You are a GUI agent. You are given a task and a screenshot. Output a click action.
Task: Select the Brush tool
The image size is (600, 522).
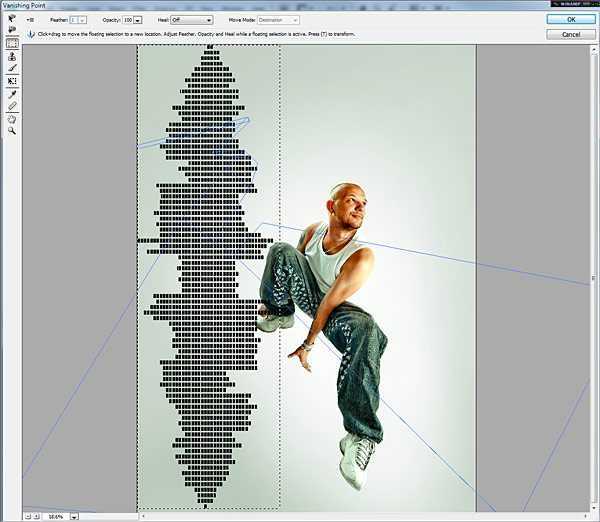coord(12,69)
